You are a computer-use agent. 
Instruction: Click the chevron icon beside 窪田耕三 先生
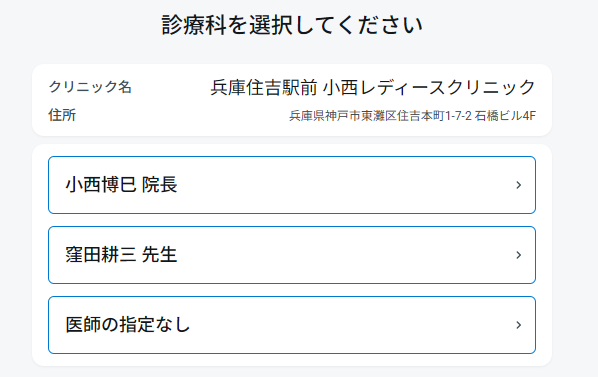coord(518,255)
